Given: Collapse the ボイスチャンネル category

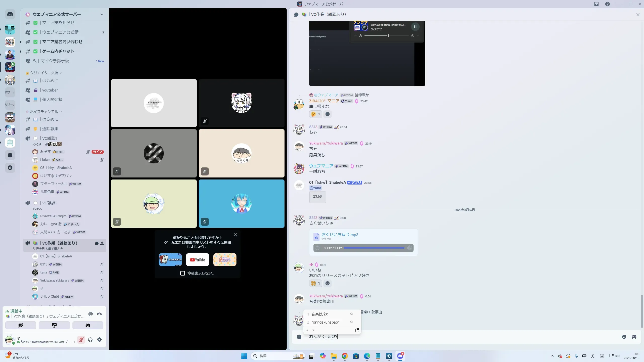Looking at the screenshot, I should coord(44,112).
